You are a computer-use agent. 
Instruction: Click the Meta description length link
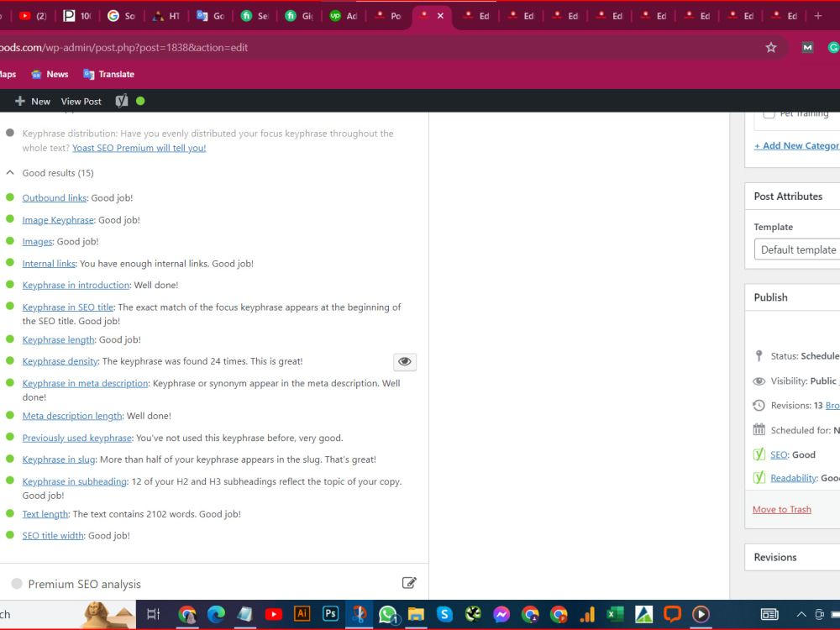72,416
